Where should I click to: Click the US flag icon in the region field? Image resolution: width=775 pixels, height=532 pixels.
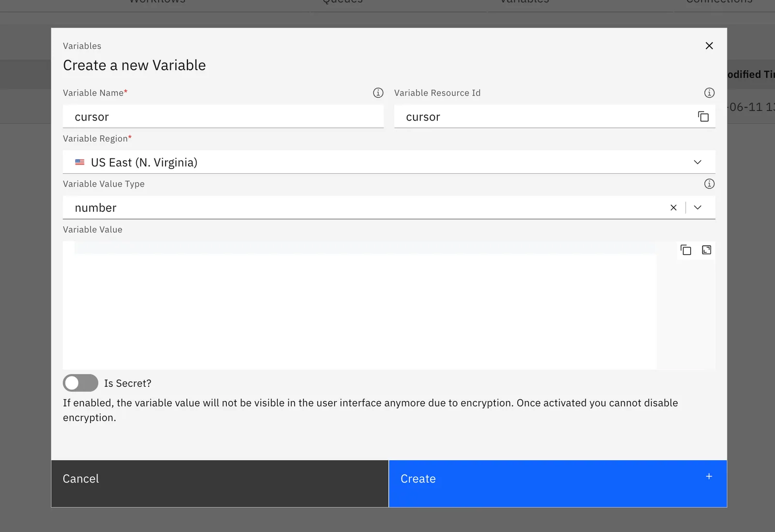[x=80, y=162]
